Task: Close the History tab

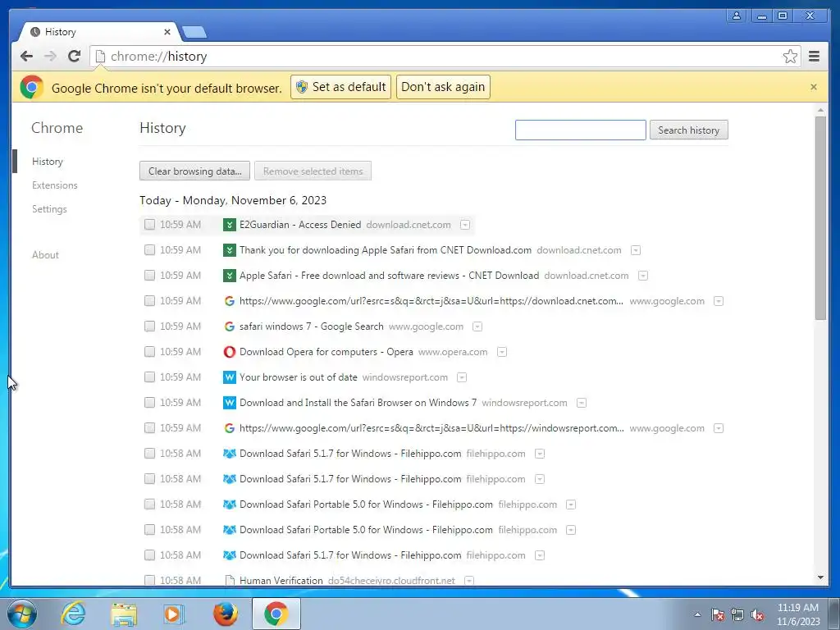Action: 167,32
